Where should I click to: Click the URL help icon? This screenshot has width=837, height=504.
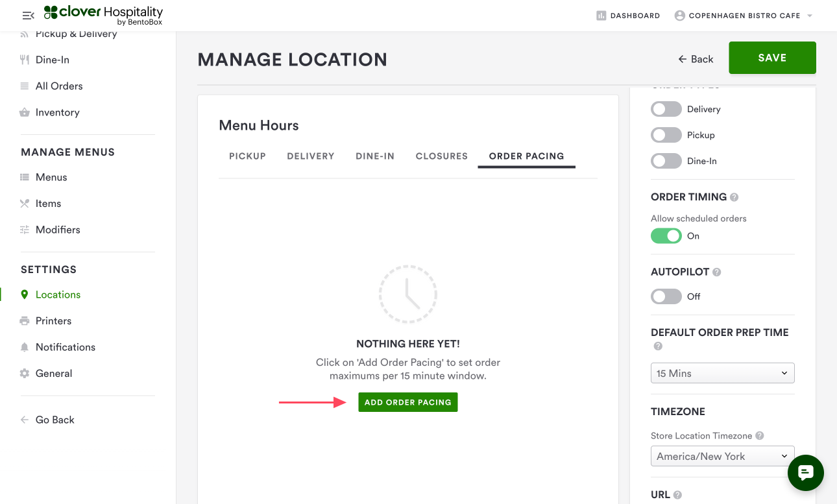click(x=677, y=495)
